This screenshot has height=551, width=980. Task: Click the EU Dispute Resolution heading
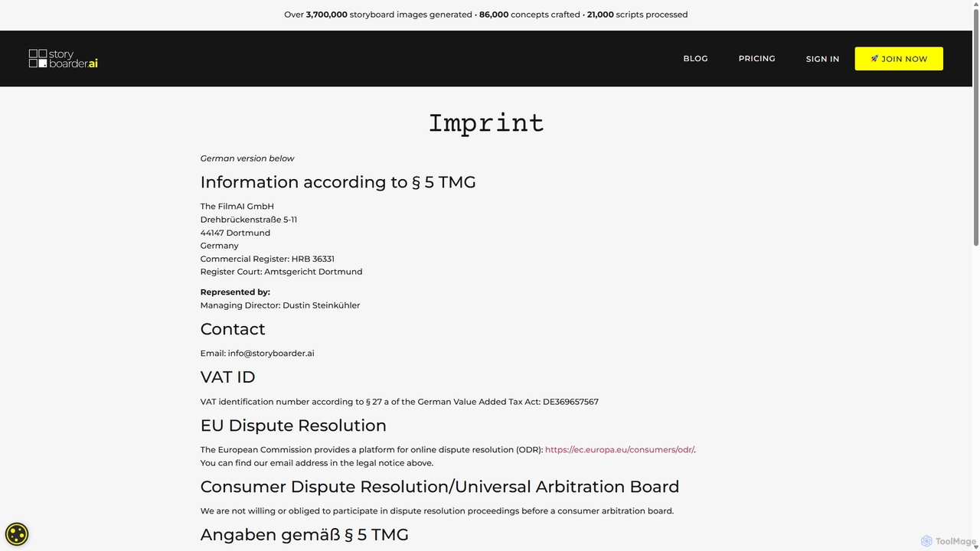pos(293,425)
